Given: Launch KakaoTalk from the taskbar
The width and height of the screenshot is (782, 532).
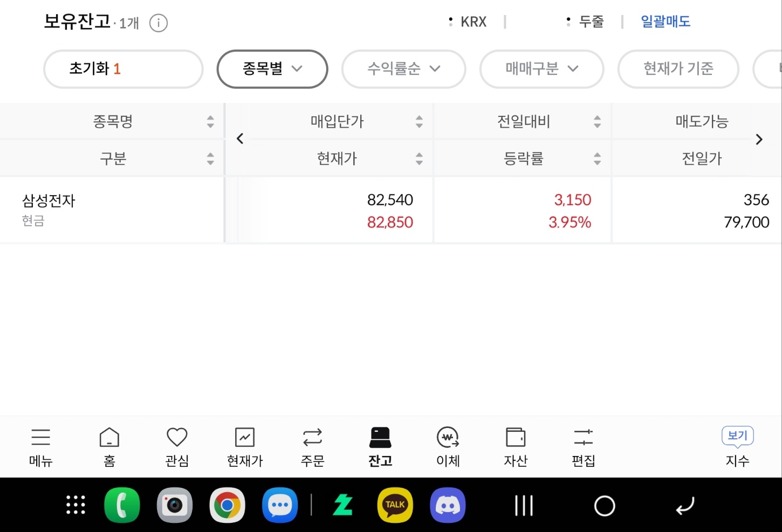Looking at the screenshot, I should (x=395, y=505).
